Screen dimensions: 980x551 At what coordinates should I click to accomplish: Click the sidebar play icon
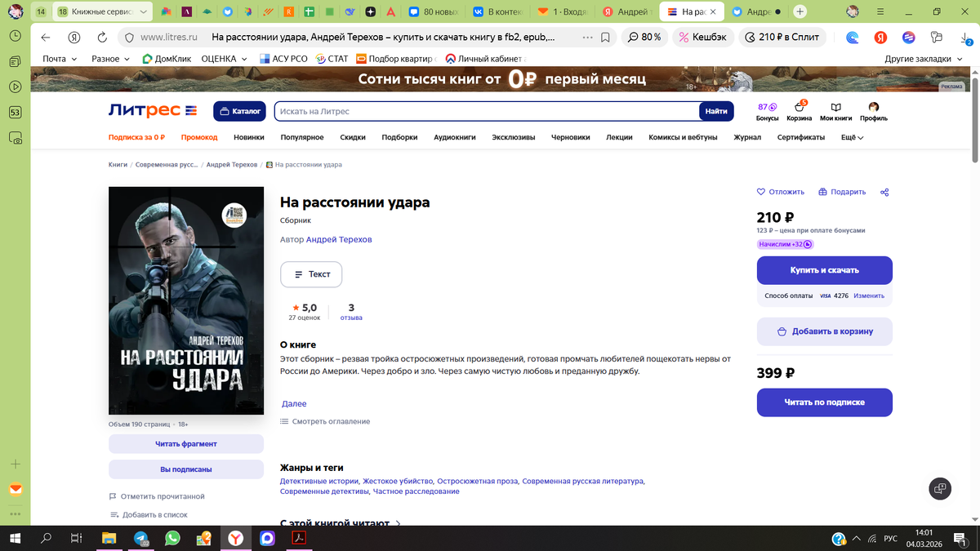16,87
